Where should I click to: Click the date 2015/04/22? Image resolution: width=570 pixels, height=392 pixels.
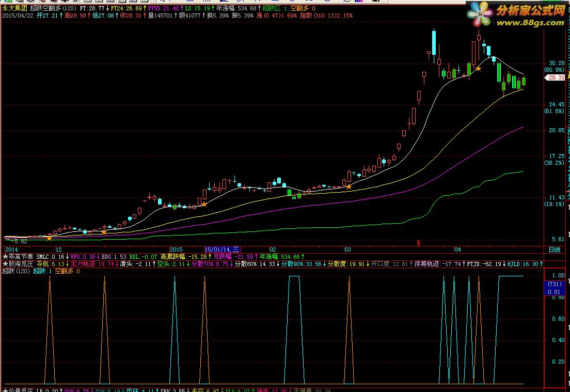[x=18, y=15]
